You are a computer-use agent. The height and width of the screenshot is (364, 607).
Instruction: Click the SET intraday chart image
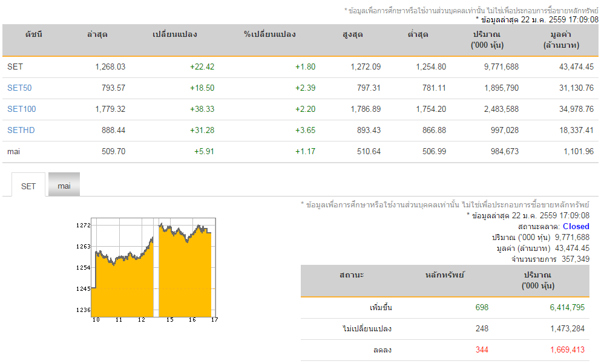[x=146, y=269]
